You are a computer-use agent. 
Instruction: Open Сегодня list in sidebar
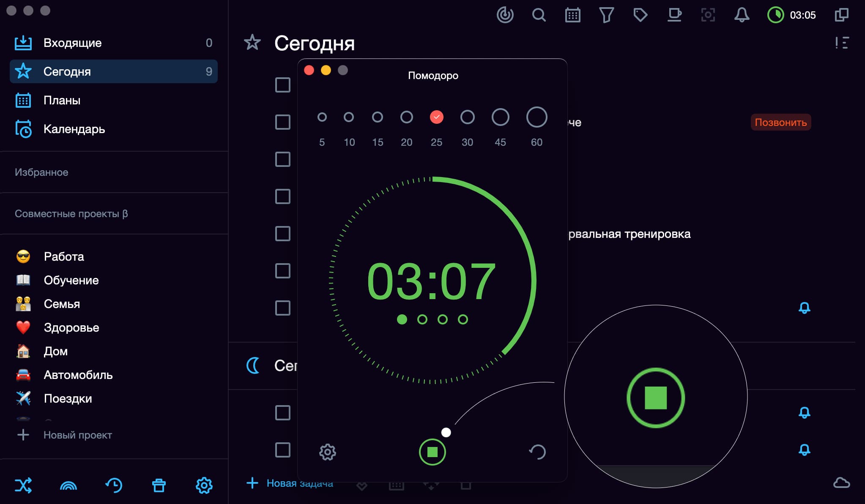point(113,71)
